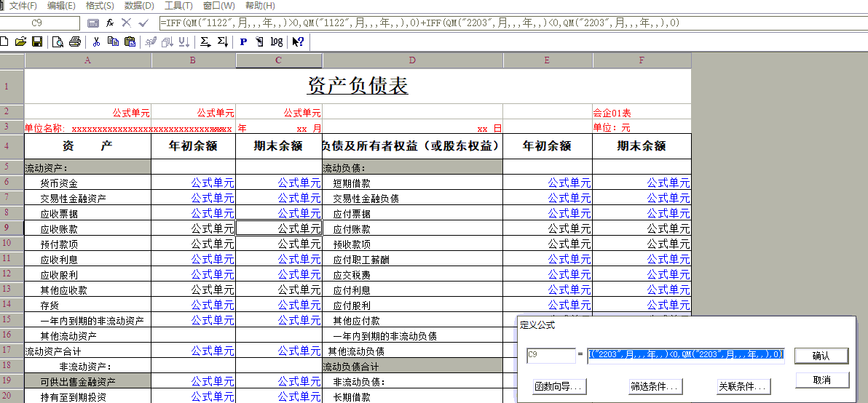Screen dimensions: 868x403
Task: Click the horizontal sum (Σ right arrow) icon
Action: click(x=205, y=41)
